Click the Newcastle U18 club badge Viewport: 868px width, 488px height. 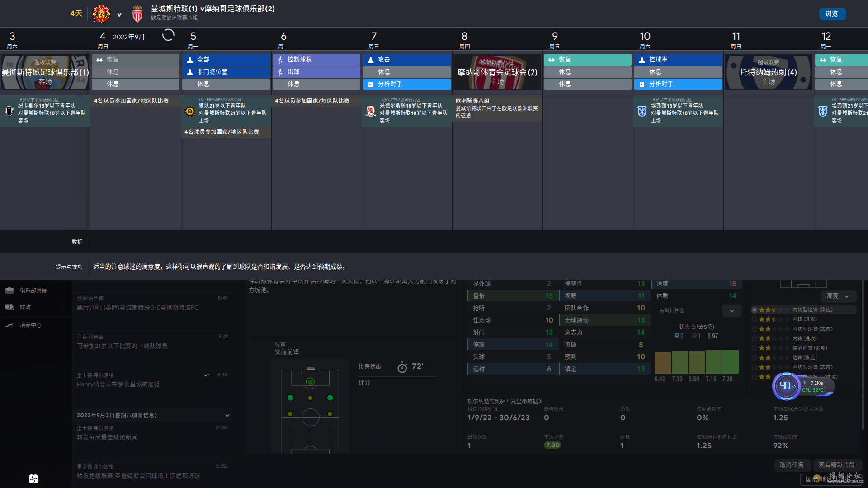(9, 110)
